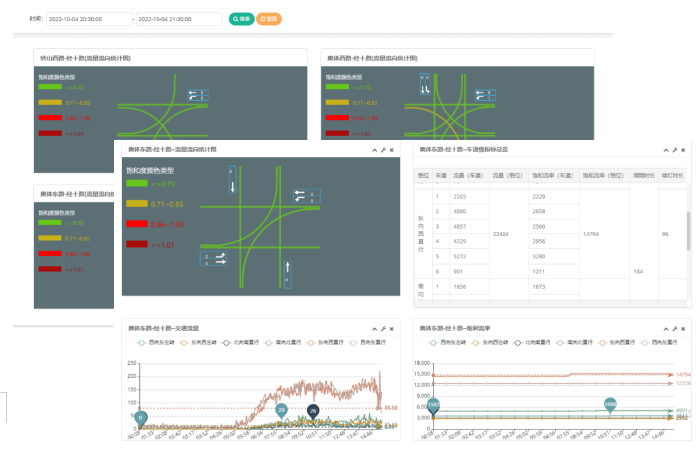Collapse the 交通流量 chart panel using chevron
The image size is (696, 453).
pos(373,328)
